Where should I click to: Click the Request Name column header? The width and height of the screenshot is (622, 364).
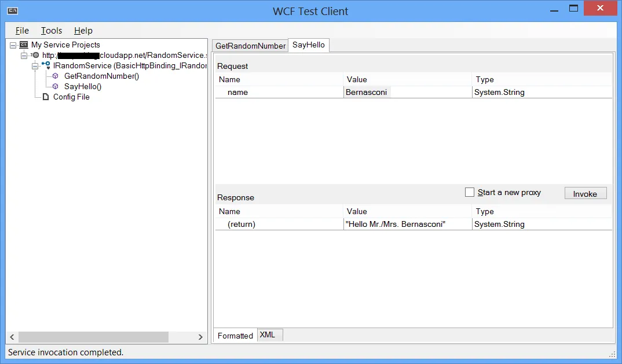279,79
